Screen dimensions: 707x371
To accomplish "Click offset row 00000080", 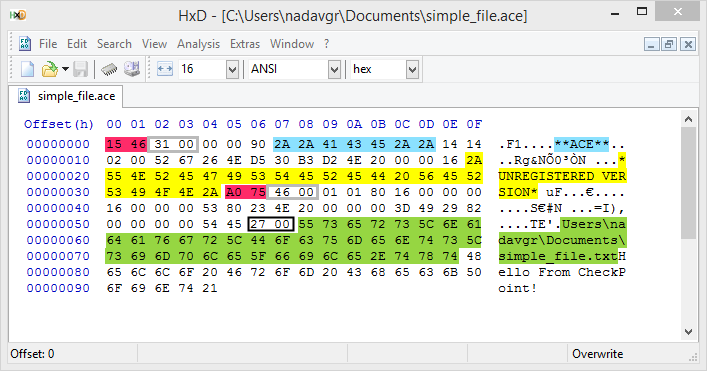I will [x=58, y=272].
